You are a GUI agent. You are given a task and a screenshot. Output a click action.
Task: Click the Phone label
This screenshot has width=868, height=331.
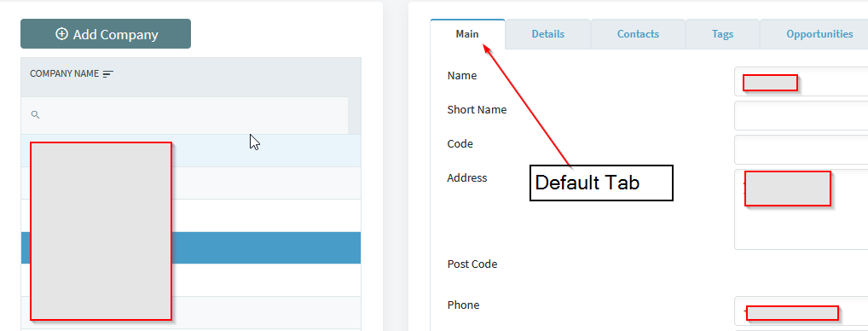[463, 305]
